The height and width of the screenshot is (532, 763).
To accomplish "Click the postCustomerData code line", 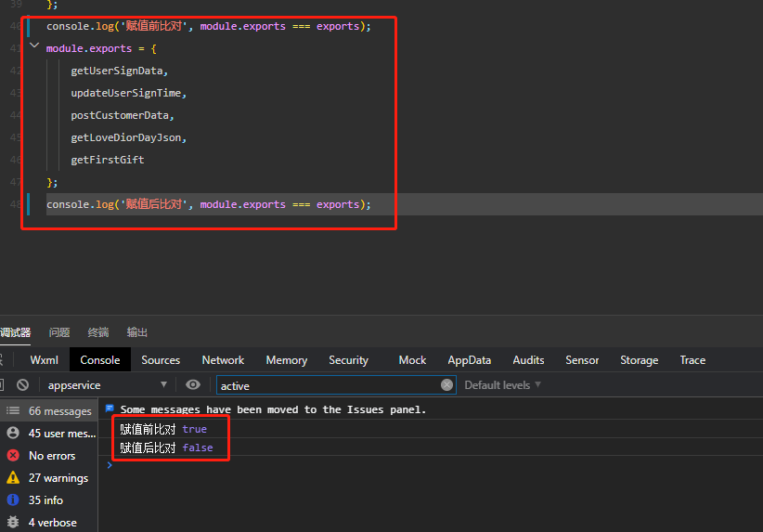I will [x=123, y=115].
